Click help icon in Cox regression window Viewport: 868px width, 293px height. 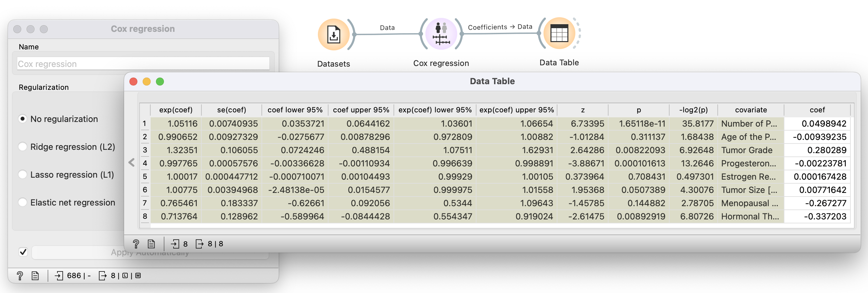(x=20, y=276)
